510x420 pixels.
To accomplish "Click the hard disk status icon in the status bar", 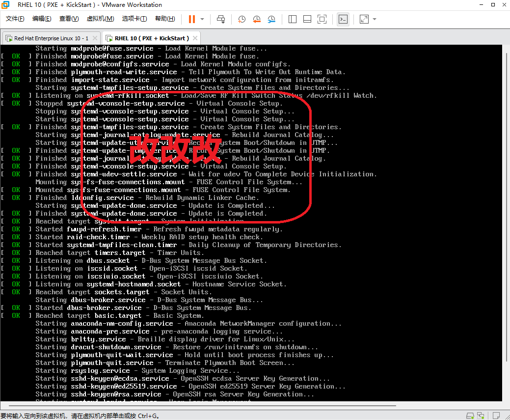I will pos(470,416).
